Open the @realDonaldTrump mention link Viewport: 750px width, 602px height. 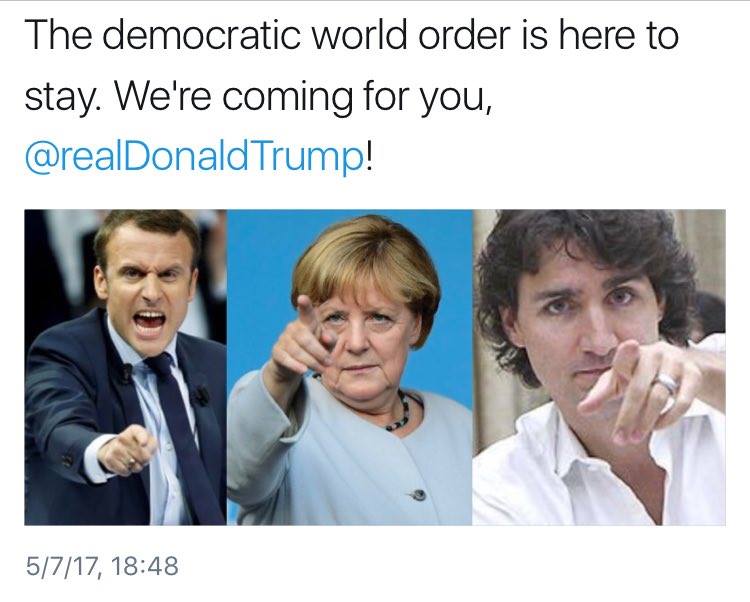point(193,158)
